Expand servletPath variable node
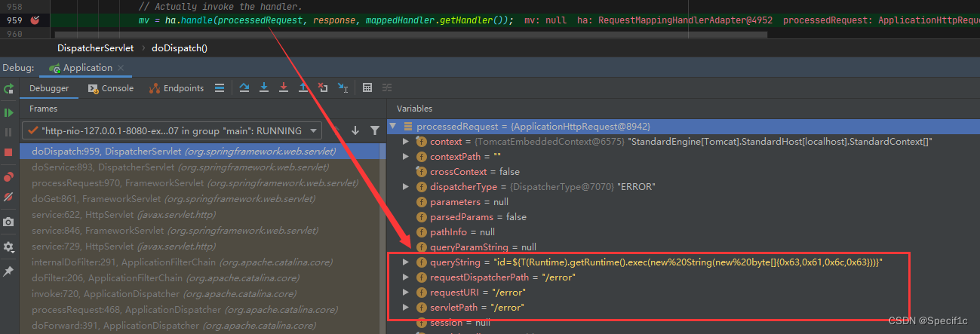This screenshot has width=980, height=334. click(x=406, y=308)
